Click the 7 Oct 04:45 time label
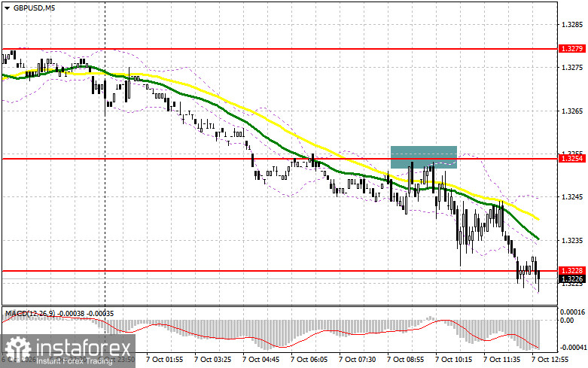 (x=260, y=360)
